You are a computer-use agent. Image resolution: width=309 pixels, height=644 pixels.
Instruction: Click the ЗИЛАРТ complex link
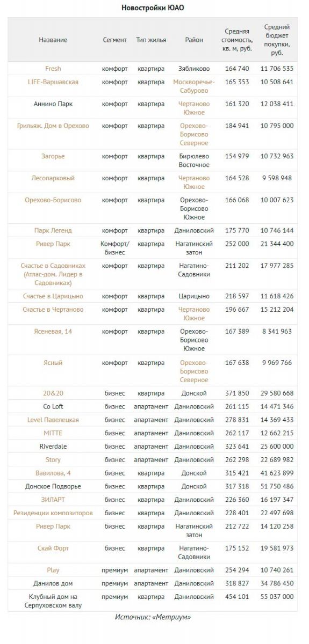(x=53, y=500)
